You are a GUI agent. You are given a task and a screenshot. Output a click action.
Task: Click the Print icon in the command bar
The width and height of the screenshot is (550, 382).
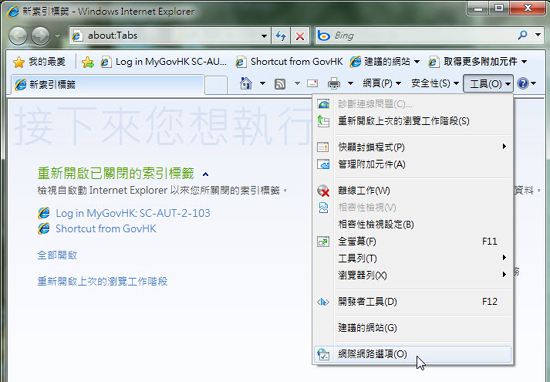(x=334, y=83)
